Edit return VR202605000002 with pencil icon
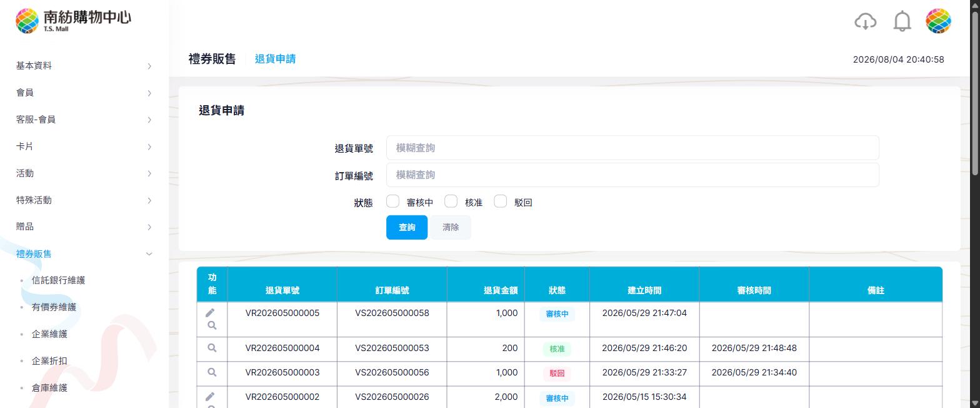980x408 pixels. pos(211,397)
